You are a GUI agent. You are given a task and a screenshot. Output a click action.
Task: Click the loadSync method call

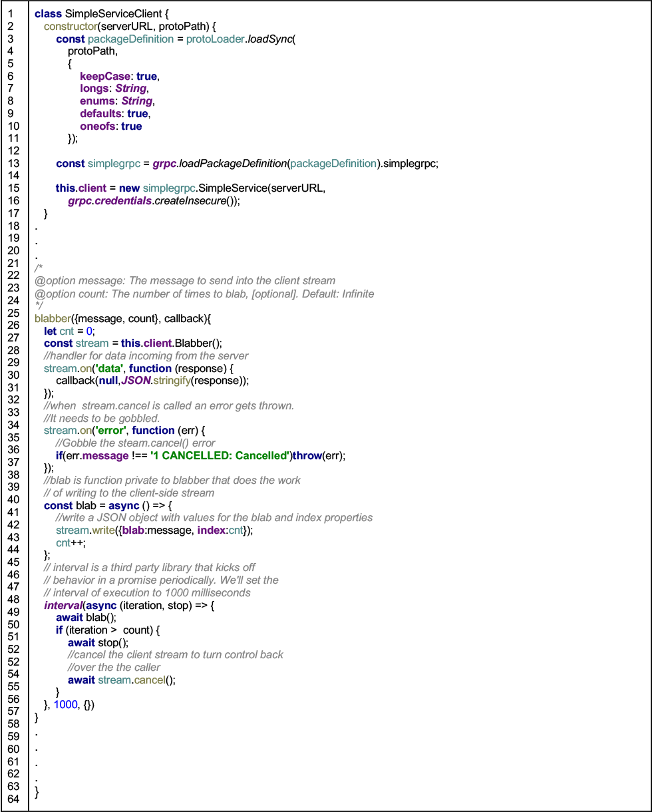point(269,39)
